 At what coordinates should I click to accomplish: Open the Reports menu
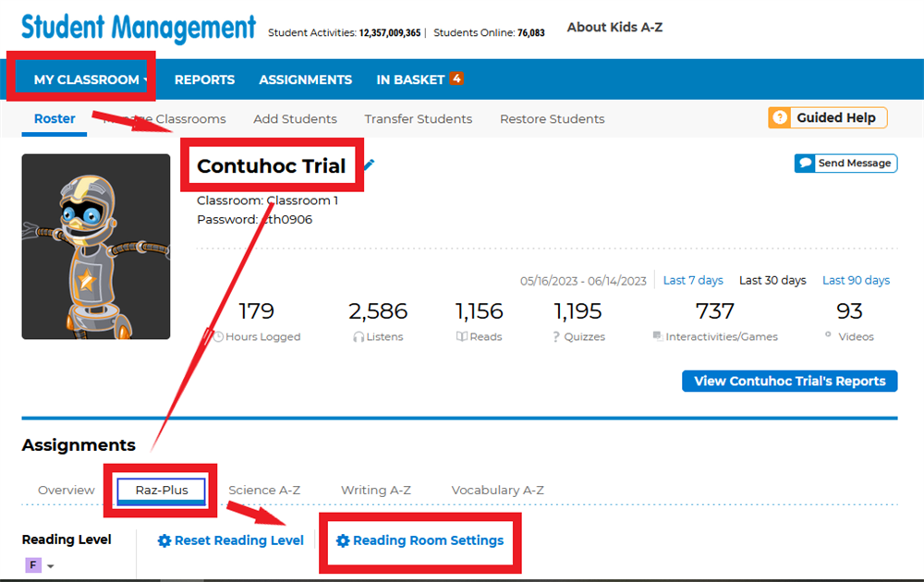[204, 79]
